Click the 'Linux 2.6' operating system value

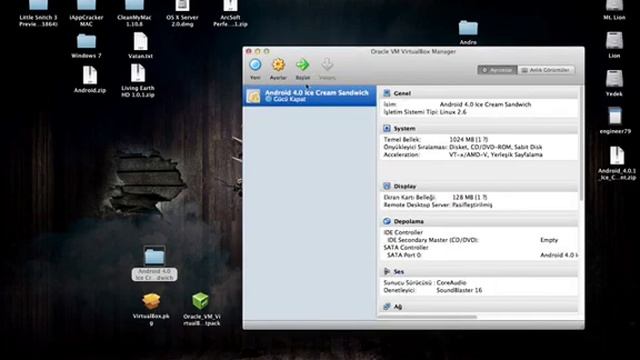(x=453, y=112)
